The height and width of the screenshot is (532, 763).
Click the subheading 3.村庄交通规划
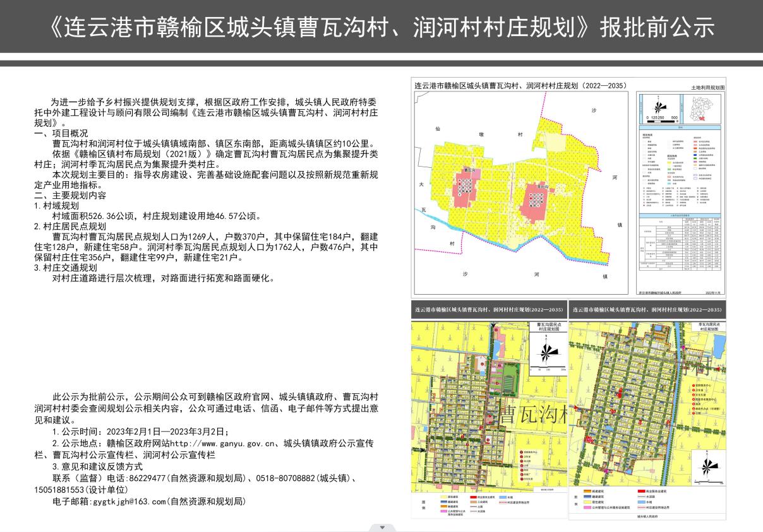(x=66, y=268)
